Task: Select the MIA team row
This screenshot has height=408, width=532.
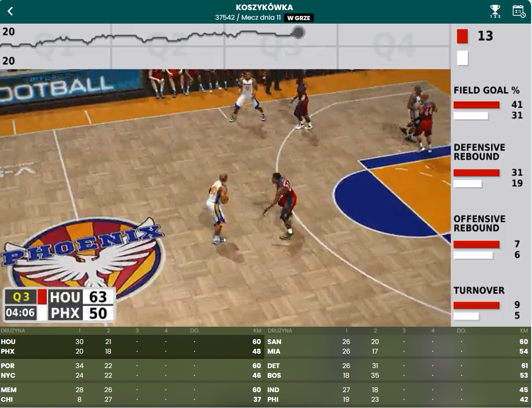Action: tap(398, 351)
